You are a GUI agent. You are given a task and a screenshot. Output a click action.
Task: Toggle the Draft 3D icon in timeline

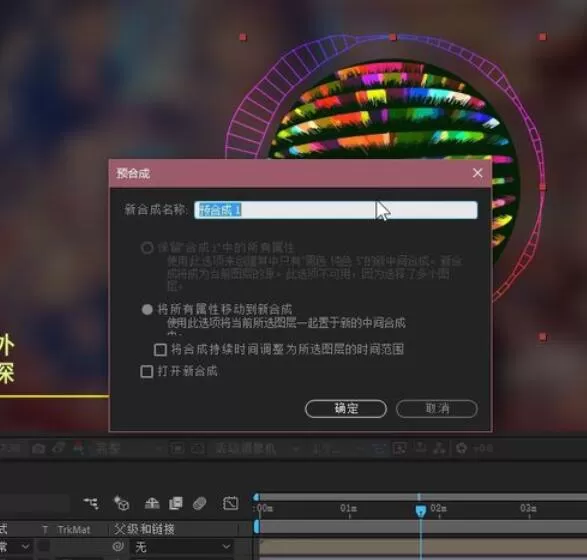pyautogui.click(x=121, y=503)
